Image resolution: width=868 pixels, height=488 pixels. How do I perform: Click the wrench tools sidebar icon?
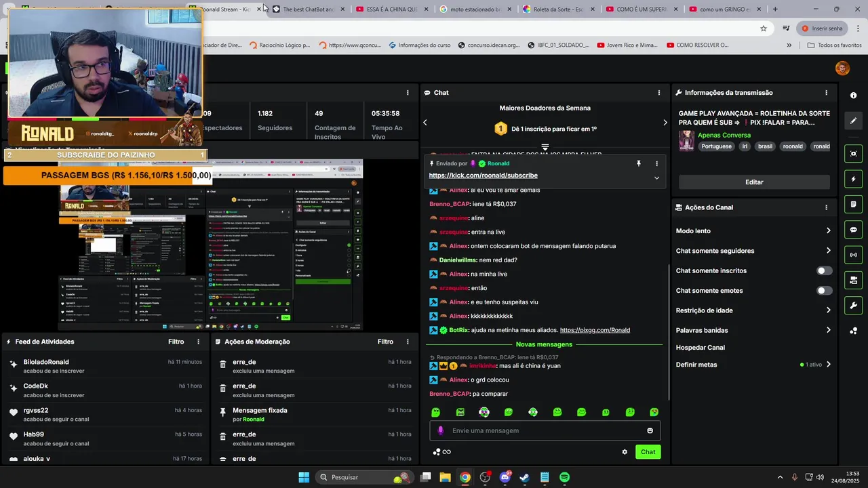click(x=853, y=305)
